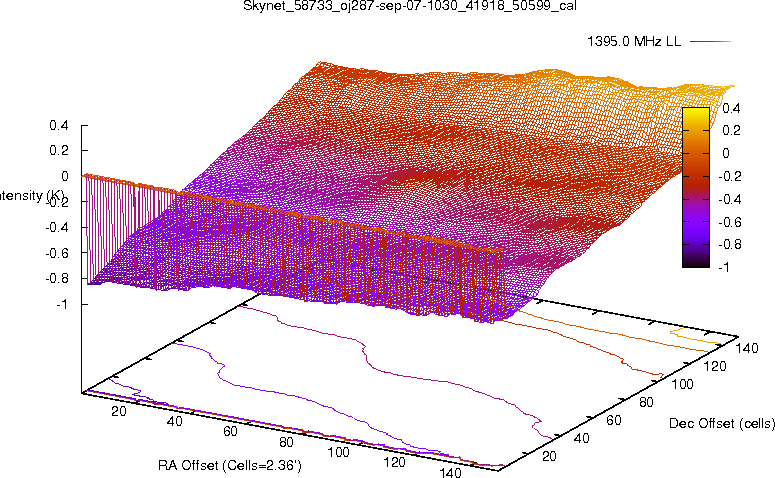This screenshot has width=775, height=478.
Task: Click the color bar tick label -1
Action: (724, 267)
